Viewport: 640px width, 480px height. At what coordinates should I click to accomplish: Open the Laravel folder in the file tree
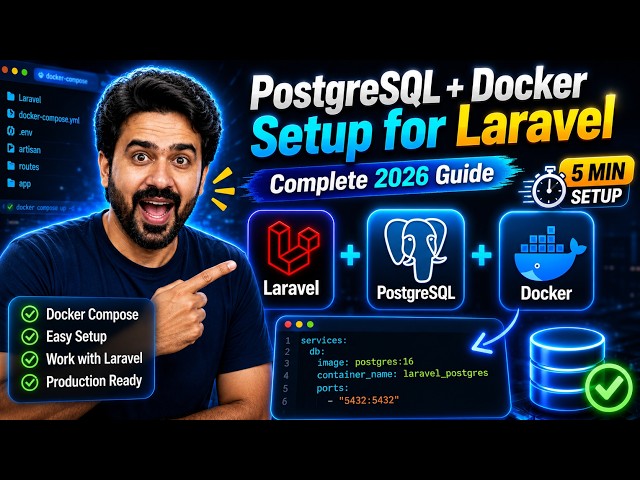click(x=24, y=98)
